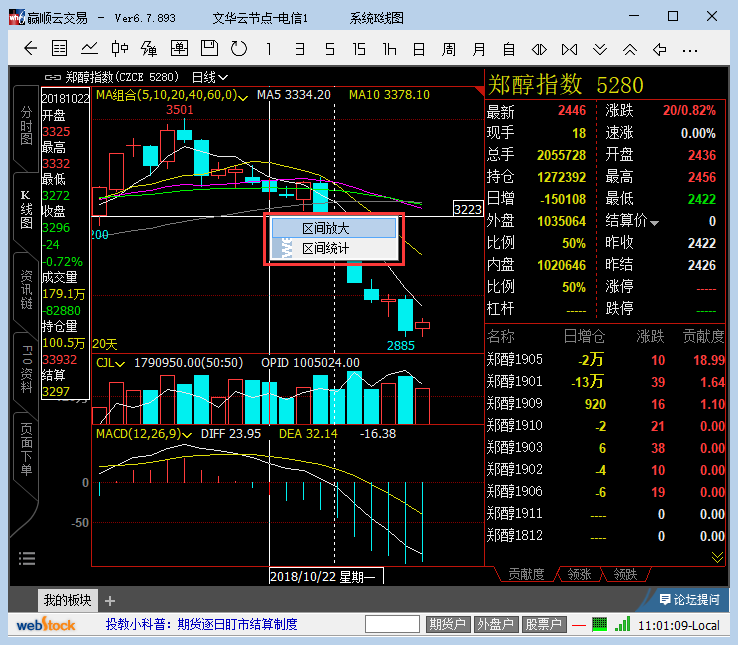Click the save (floppy disk) toolbar icon

(x=209, y=48)
